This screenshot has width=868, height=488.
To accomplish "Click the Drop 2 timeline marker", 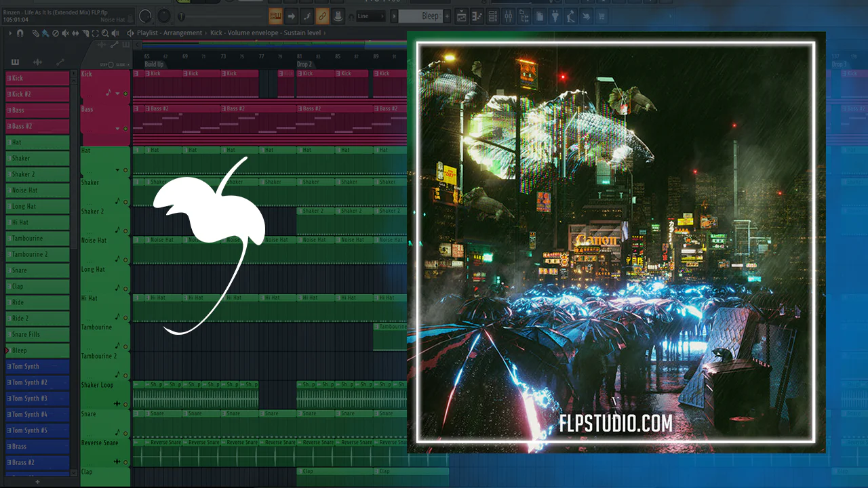I will click(304, 64).
